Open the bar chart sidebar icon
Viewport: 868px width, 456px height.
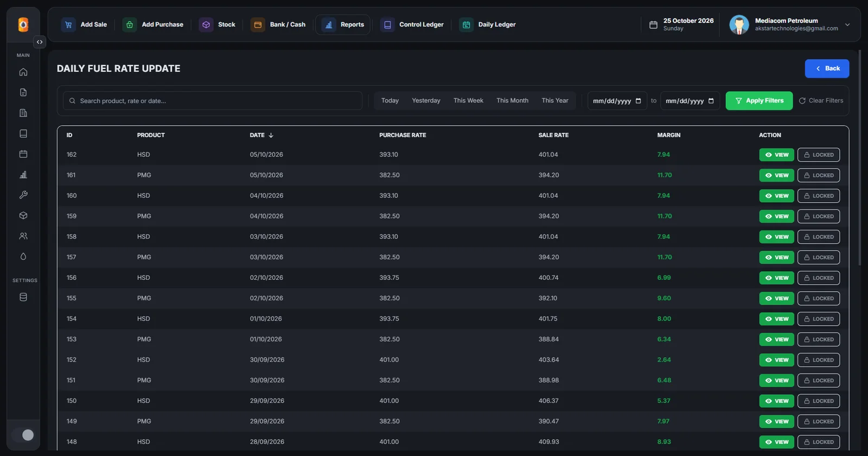coord(23,175)
